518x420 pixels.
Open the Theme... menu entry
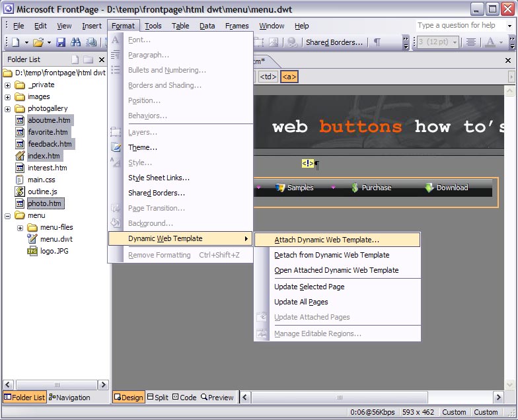pyautogui.click(x=180, y=147)
